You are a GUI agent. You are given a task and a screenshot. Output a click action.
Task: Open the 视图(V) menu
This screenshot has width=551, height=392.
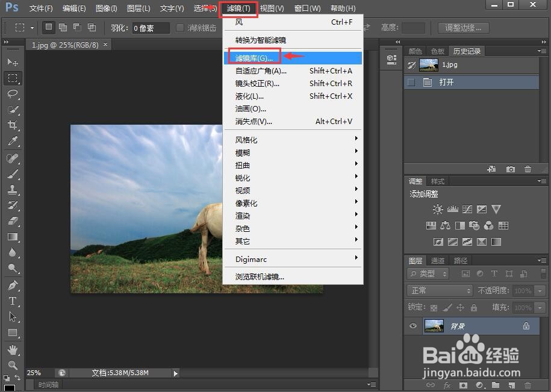[x=272, y=8]
